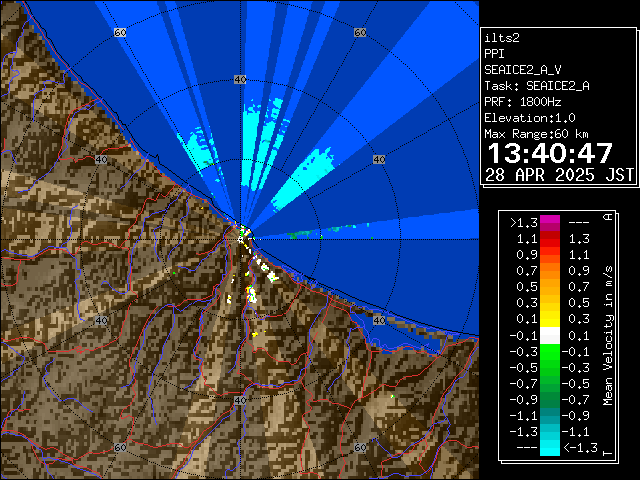Click the '>1.3' label in the legend

pyautogui.click(x=524, y=223)
